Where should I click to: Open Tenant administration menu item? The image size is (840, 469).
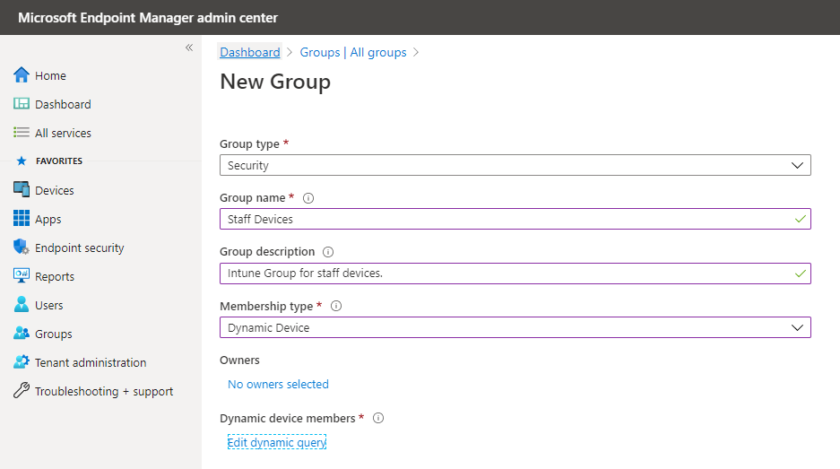tap(90, 362)
